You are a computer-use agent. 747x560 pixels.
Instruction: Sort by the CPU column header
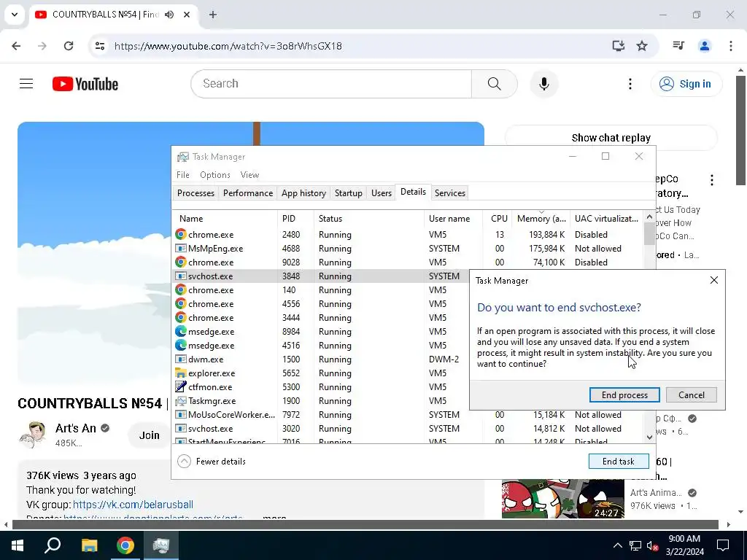pyautogui.click(x=498, y=219)
